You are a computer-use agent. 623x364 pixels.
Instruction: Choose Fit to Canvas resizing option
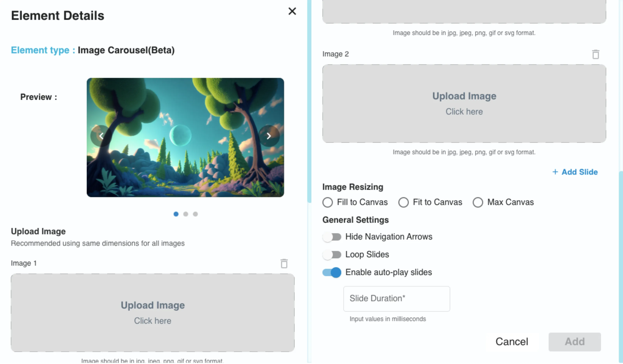404,203
